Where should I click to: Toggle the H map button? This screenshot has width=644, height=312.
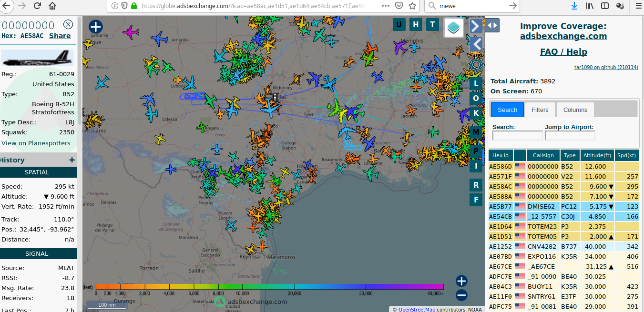tap(416, 25)
